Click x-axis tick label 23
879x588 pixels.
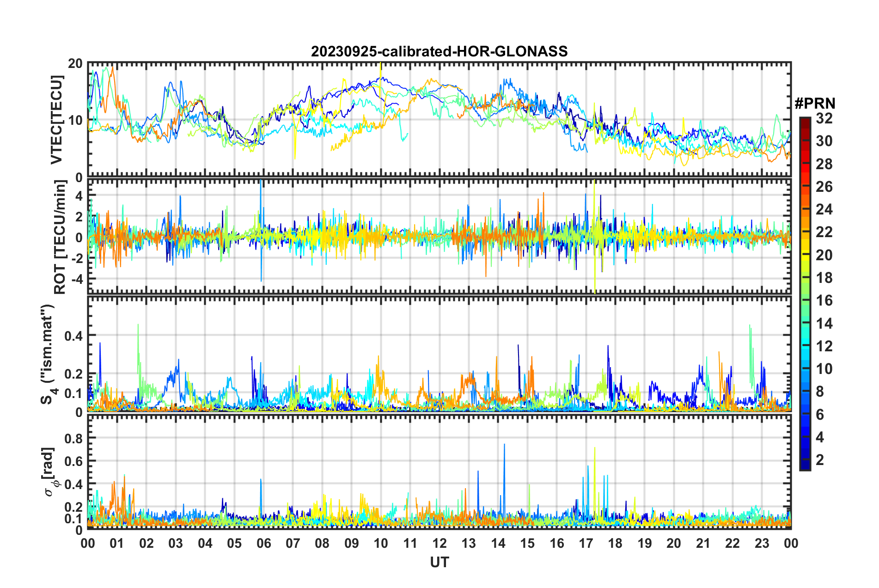[762, 543]
